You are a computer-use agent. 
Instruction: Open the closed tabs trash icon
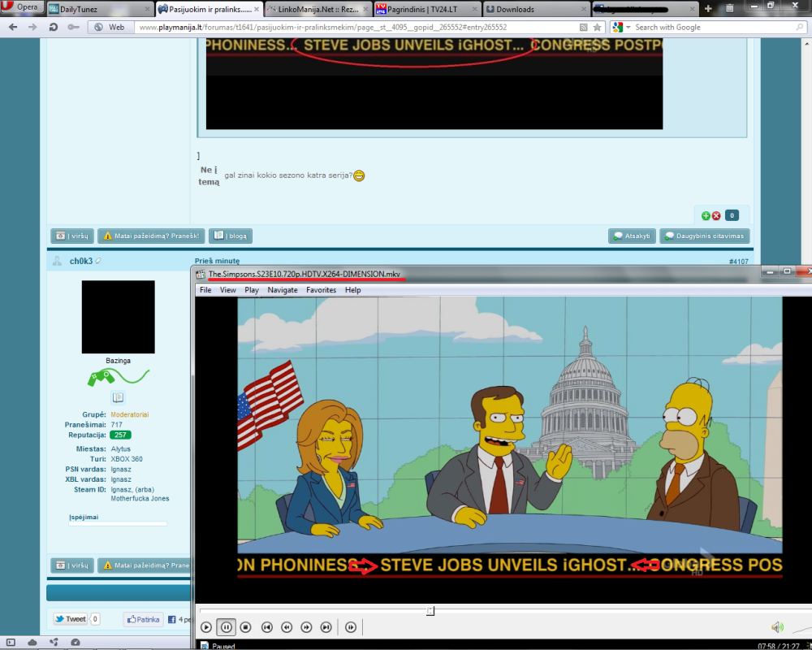point(729,9)
